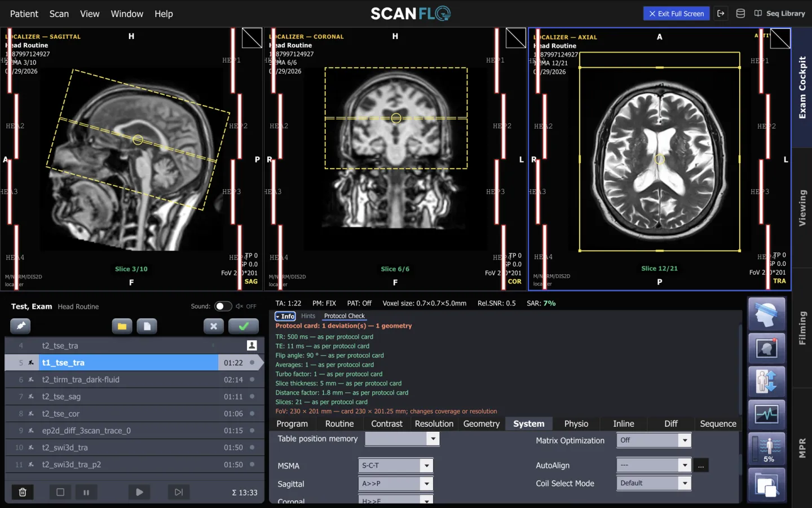
Task: Stop the scan with the square button
Action: (60, 492)
